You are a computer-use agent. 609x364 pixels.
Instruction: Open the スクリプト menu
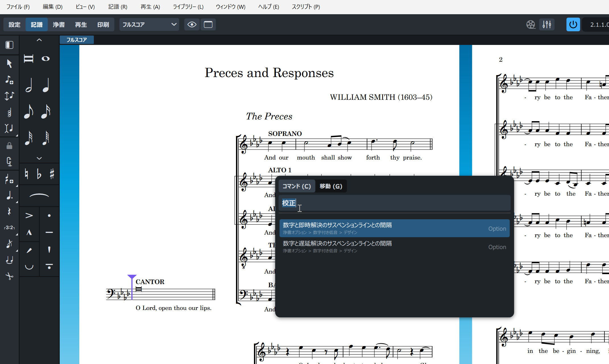tap(306, 7)
